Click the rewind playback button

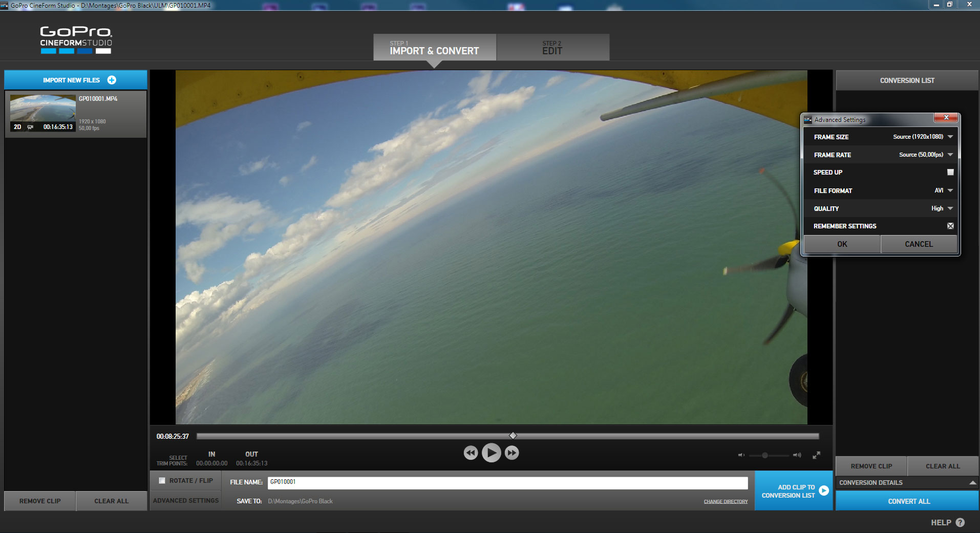[471, 453]
